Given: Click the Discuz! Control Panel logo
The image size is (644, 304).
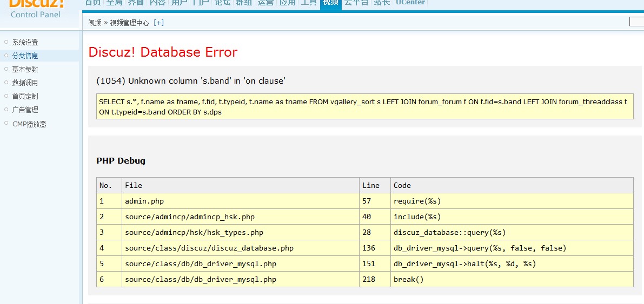Looking at the screenshot, I should coord(36,8).
